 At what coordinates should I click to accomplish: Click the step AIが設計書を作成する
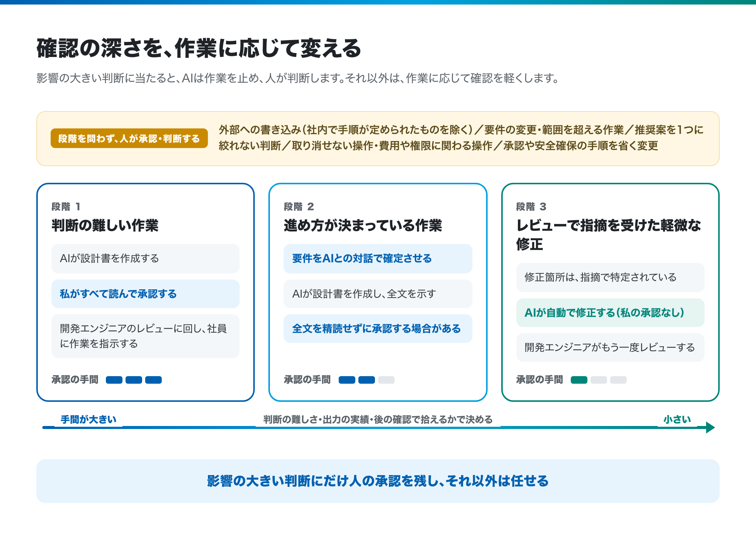146,258
